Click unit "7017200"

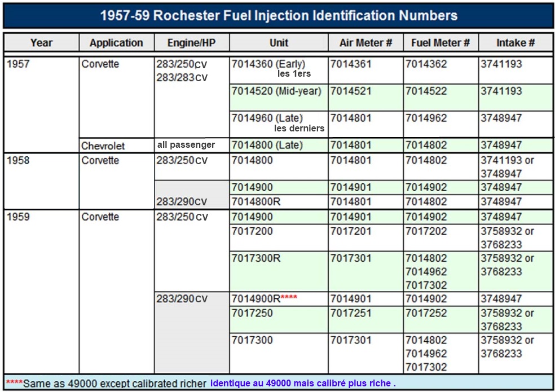coord(252,231)
